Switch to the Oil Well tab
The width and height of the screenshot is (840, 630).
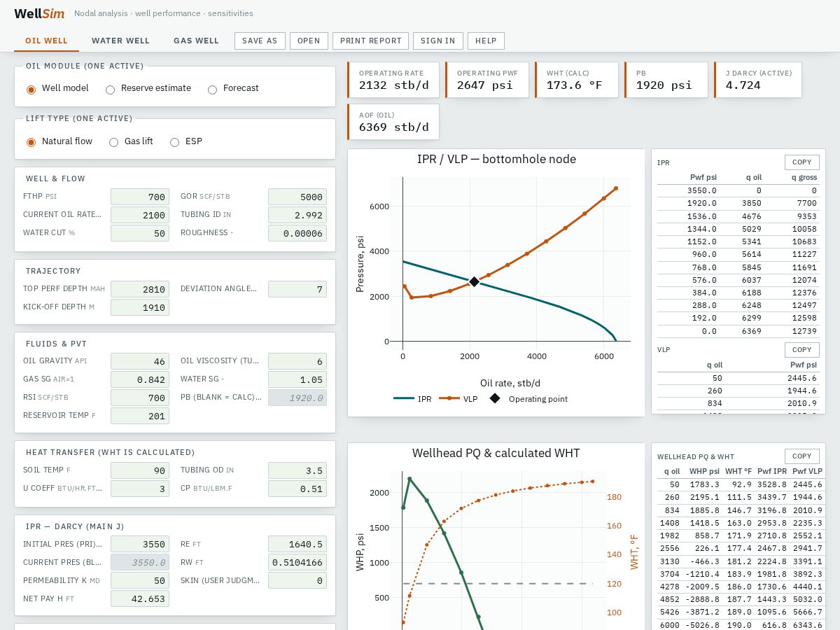(x=47, y=41)
